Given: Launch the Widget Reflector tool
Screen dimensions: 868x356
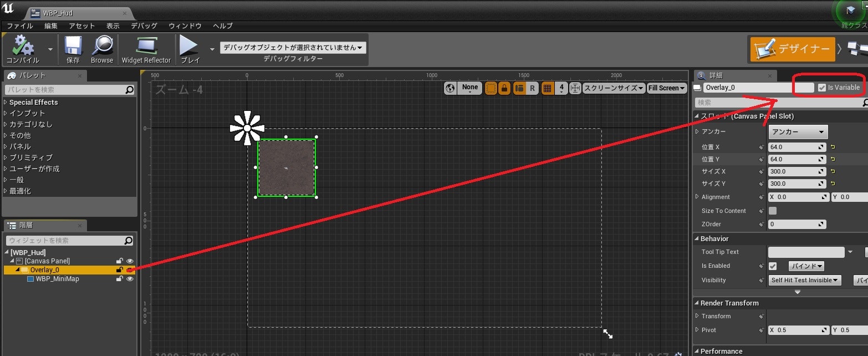Looking at the screenshot, I should (x=146, y=49).
